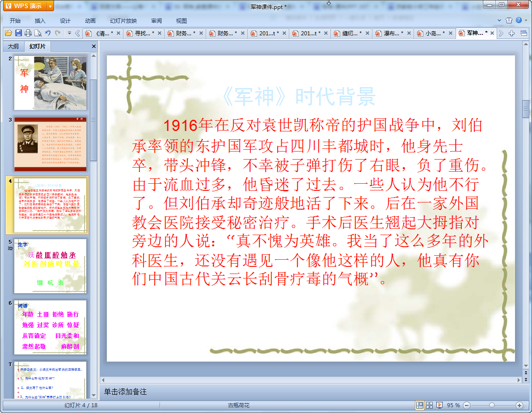Switch to normal view in status bar
This screenshot has height=413, width=532.
point(420,405)
